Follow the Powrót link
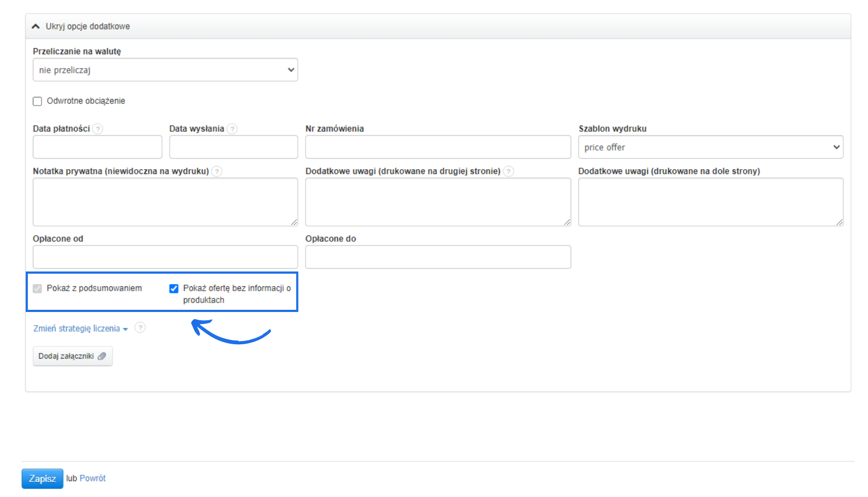 (x=93, y=478)
